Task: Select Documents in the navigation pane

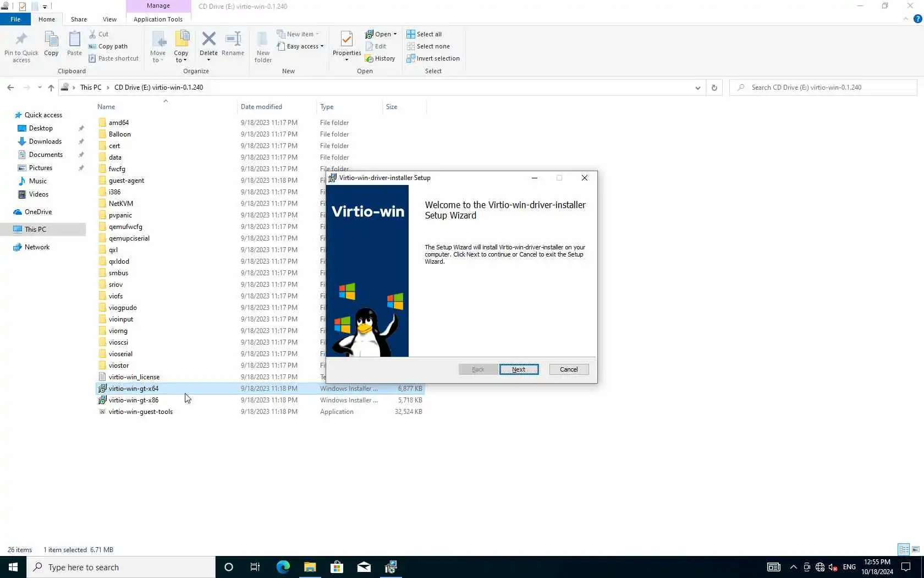Action: (x=46, y=155)
